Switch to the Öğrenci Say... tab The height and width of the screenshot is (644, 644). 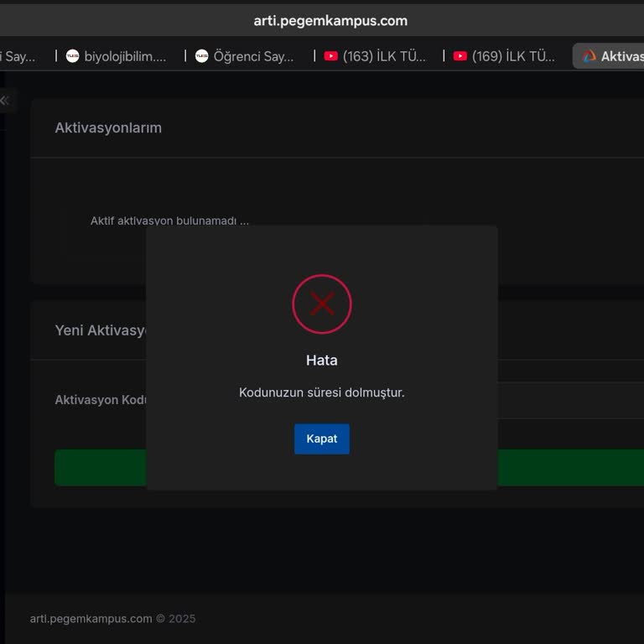click(253, 56)
